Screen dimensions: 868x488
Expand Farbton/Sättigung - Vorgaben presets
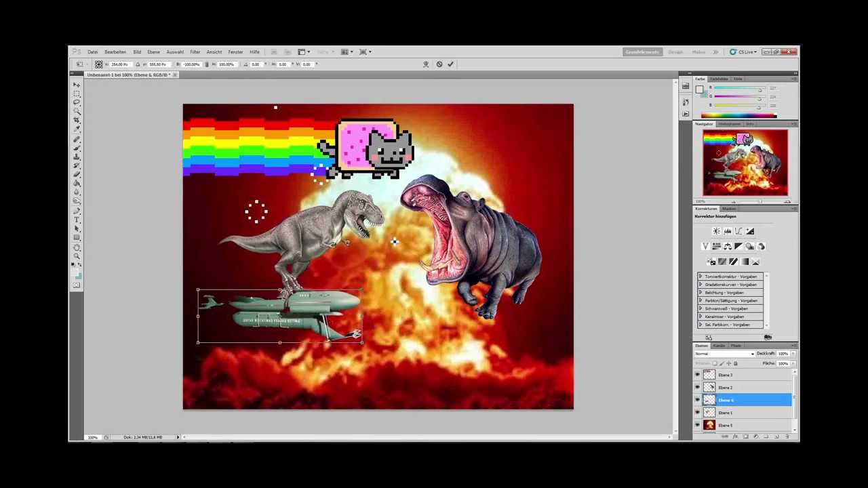point(701,300)
